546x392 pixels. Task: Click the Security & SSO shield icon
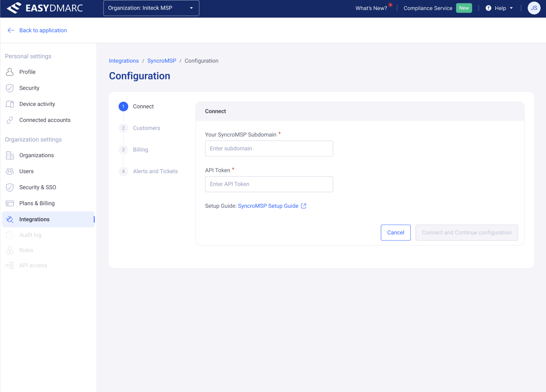point(10,187)
